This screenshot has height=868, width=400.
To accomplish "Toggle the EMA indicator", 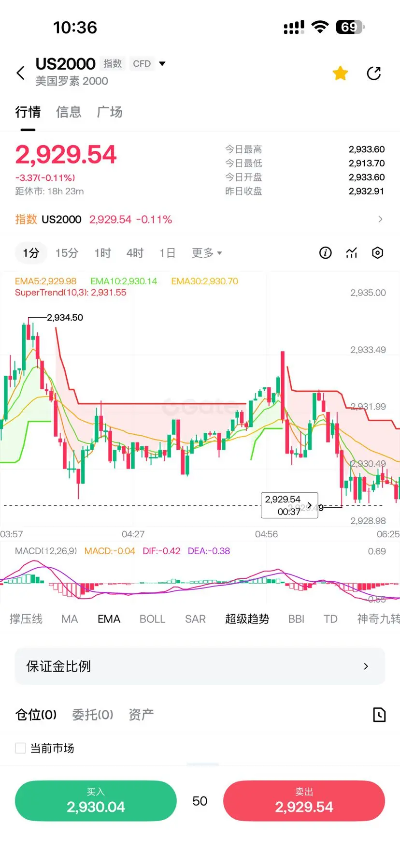I will (109, 619).
